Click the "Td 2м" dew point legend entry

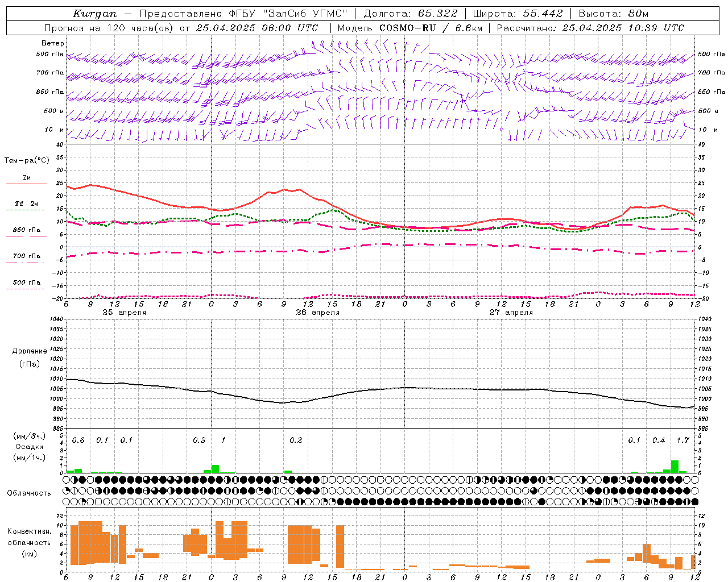26,203
